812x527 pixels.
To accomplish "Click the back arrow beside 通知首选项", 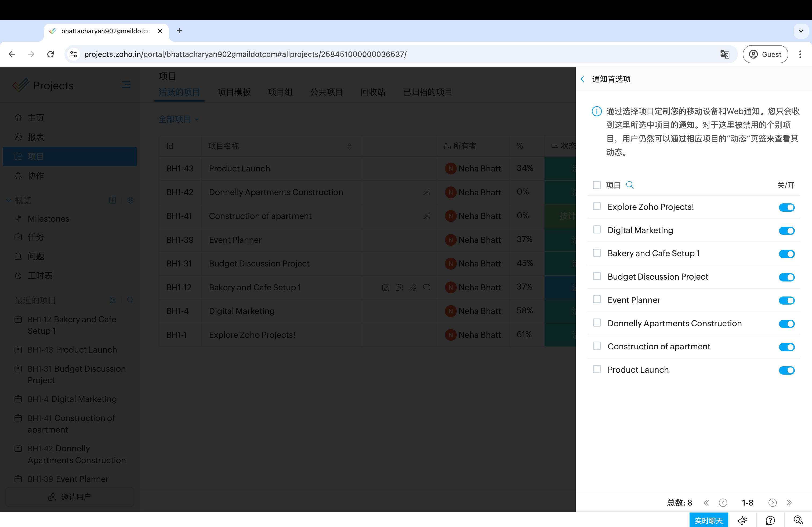I will pyautogui.click(x=583, y=79).
